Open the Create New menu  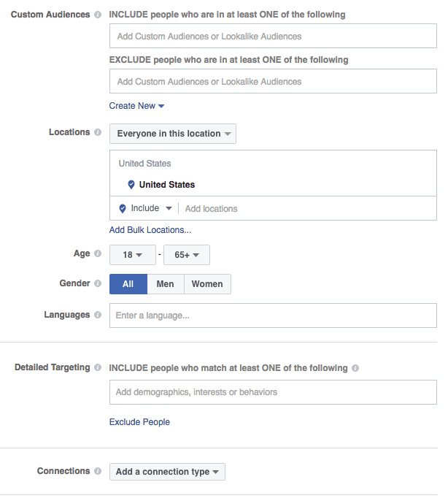(136, 106)
